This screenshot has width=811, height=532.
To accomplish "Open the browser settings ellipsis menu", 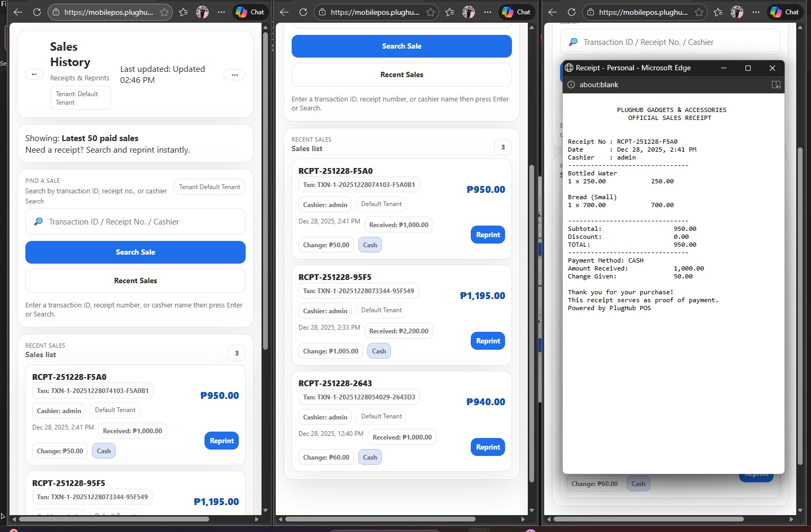I will pyautogui.click(x=221, y=12).
